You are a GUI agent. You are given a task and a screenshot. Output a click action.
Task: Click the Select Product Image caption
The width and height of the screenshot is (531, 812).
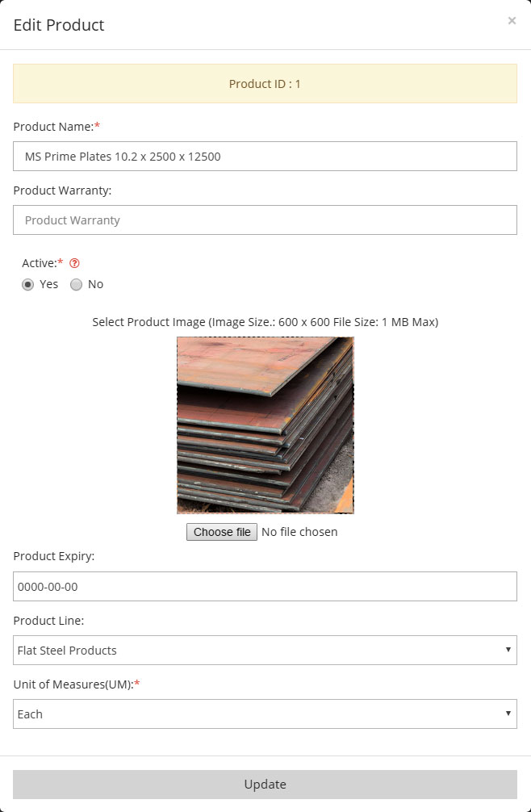265,321
